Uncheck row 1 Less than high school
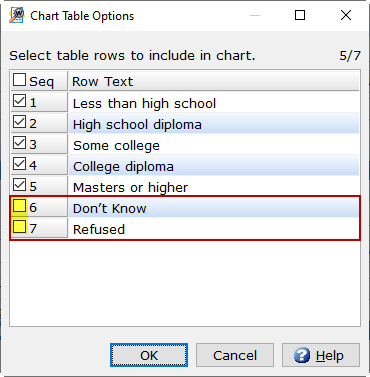The width and height of the screenshot is (370, 377). 19,101
